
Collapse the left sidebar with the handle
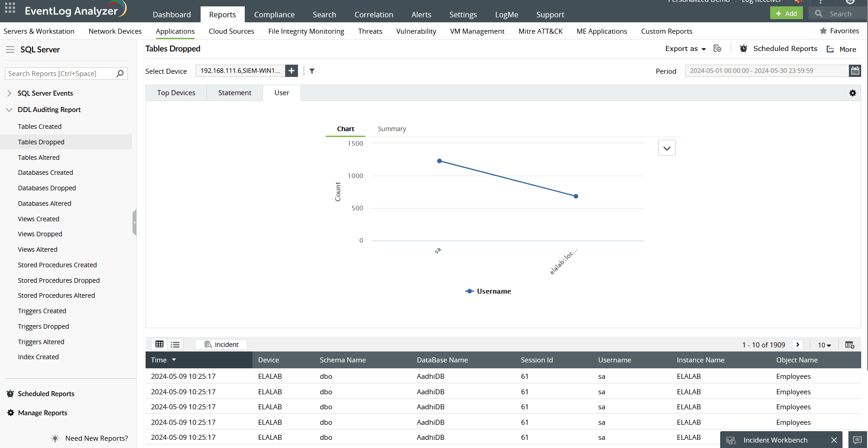tap(134, 223)
